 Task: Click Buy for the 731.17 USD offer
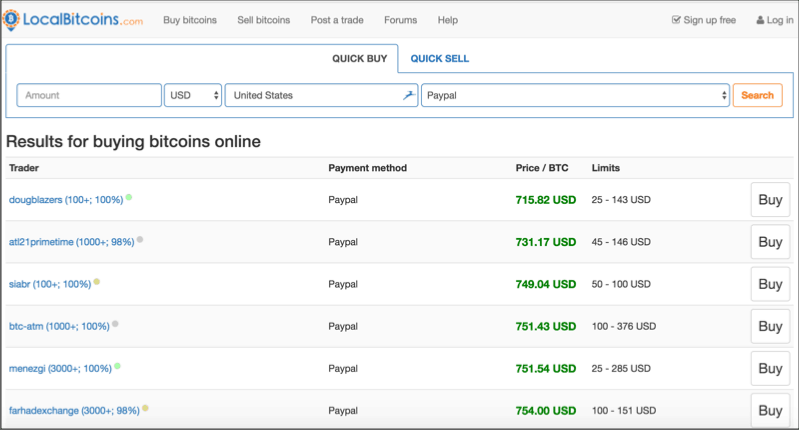[770, 242]
